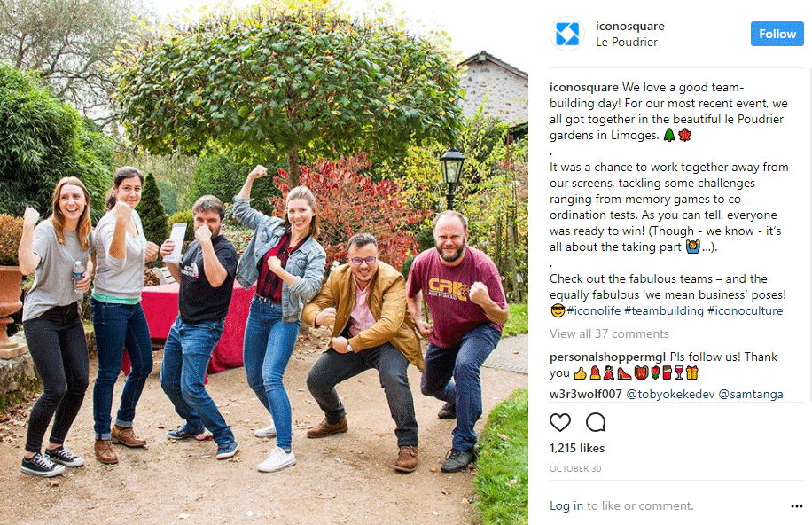Click the iconosquare profile avatar logo

point(567,35)
